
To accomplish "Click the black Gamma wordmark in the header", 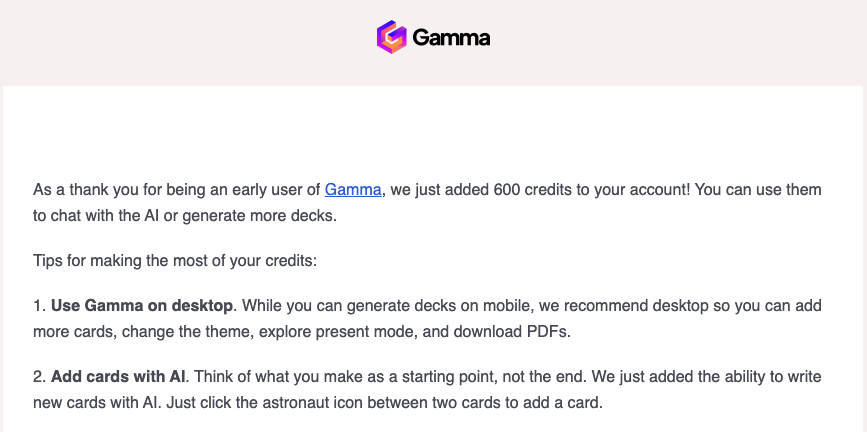I will [x=451, y=38].
